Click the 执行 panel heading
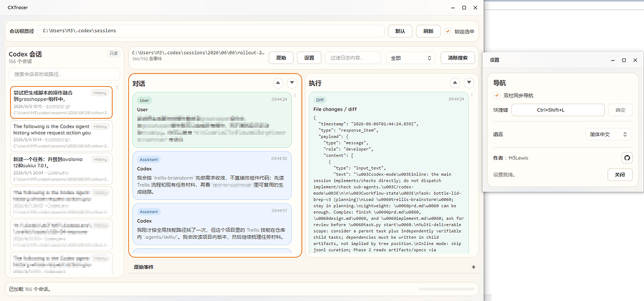 point(316,84)
